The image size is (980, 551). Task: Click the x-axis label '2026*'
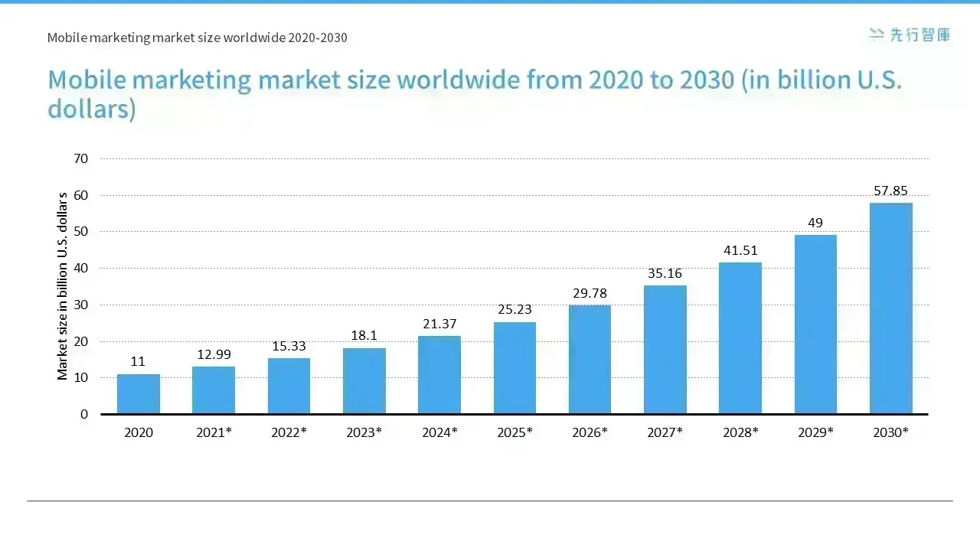click(x=590, y=432)
